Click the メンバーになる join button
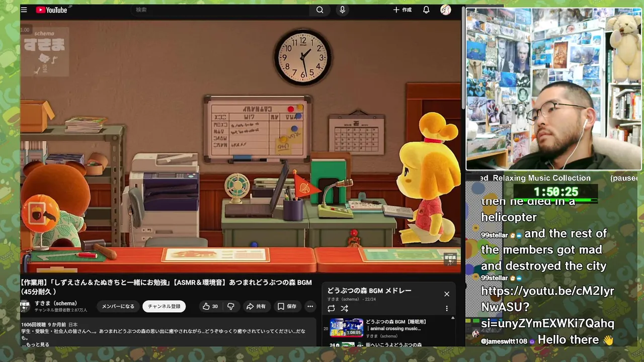 point(118,306)
